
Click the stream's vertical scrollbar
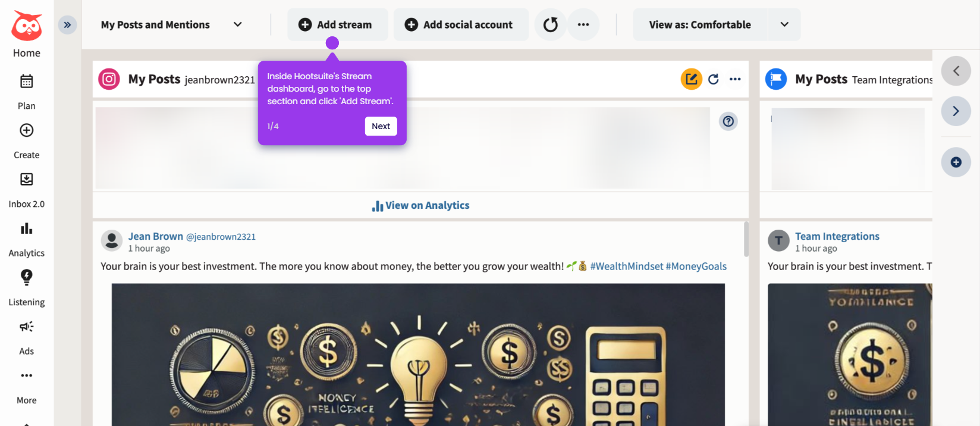(746, 239)
